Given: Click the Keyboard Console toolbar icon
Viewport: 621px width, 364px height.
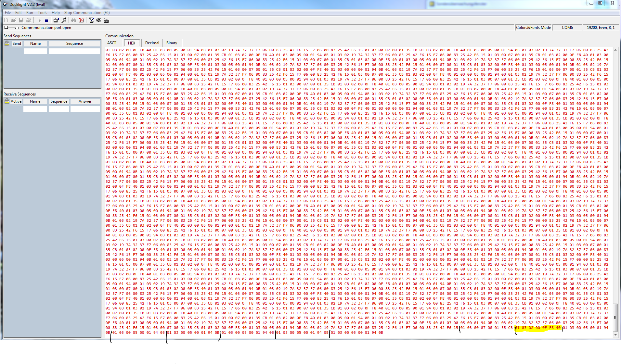Looking at the screenshot, I should (x=106, y=20).
